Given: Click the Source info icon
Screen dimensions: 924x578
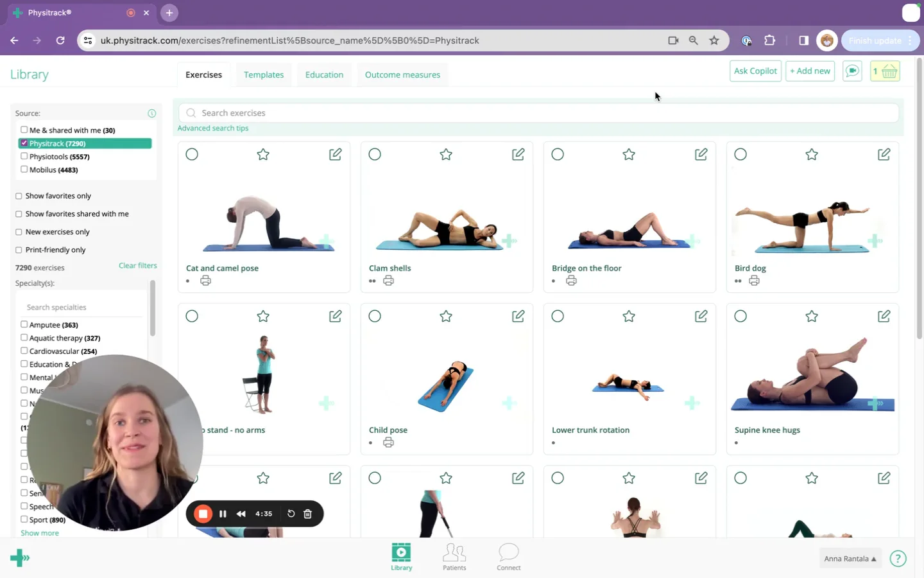Looking at the screenshot, I should point(152,113).
